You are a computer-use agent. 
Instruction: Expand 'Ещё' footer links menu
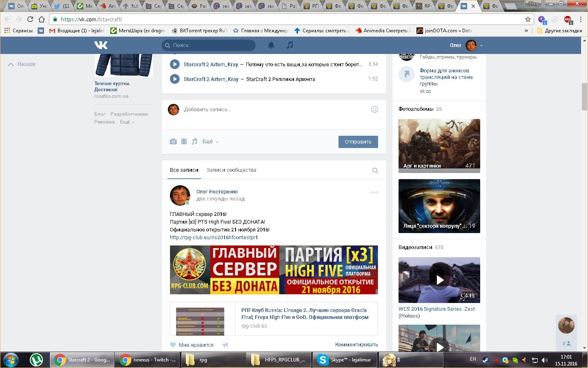click(127, 122)
